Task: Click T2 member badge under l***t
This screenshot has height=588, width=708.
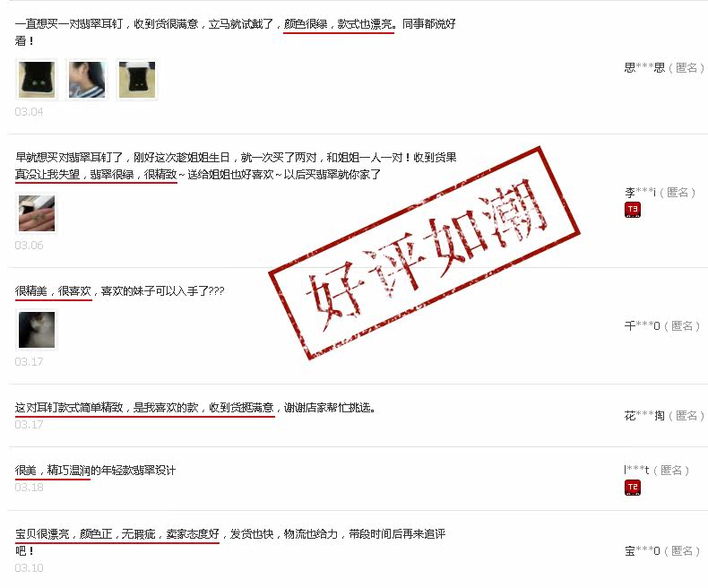Action: [633, 488]
